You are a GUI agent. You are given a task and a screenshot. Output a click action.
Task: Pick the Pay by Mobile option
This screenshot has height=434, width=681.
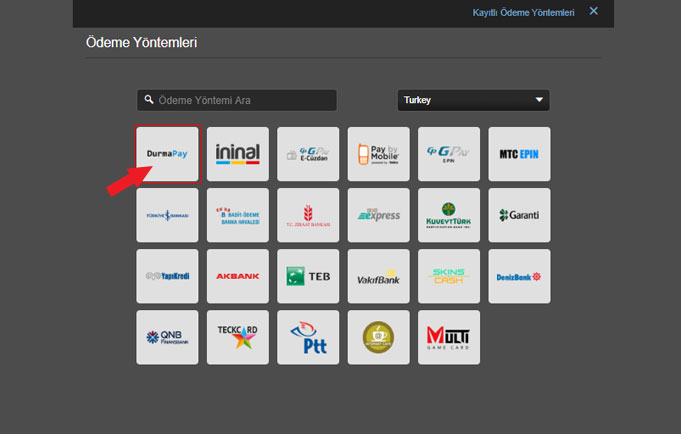point(378,154)
